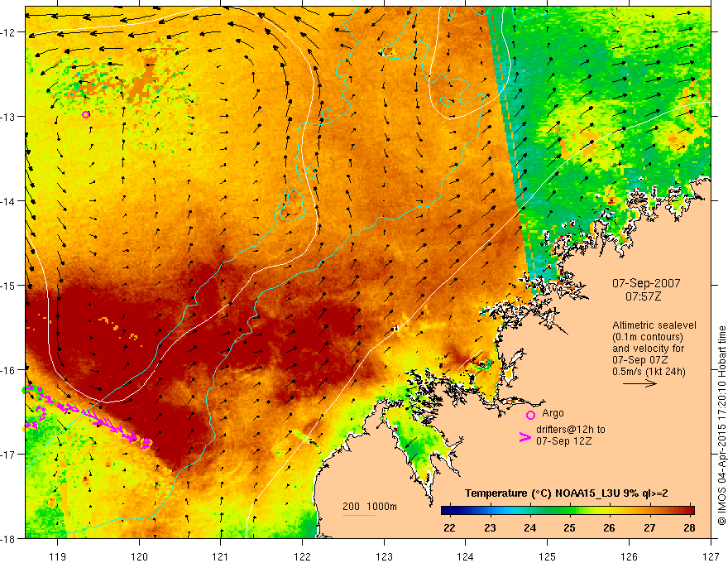728x563 pixels.
Task: Click the "Temperature (°C) NOAA15_L3U 9% ql>=2" title
Action: click(567, 493)
